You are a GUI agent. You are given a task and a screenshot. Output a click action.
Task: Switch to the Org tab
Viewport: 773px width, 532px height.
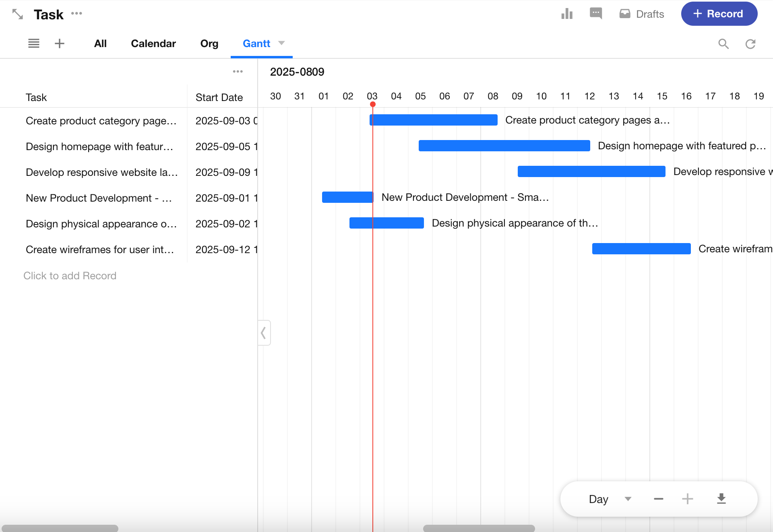coord(209,43)
